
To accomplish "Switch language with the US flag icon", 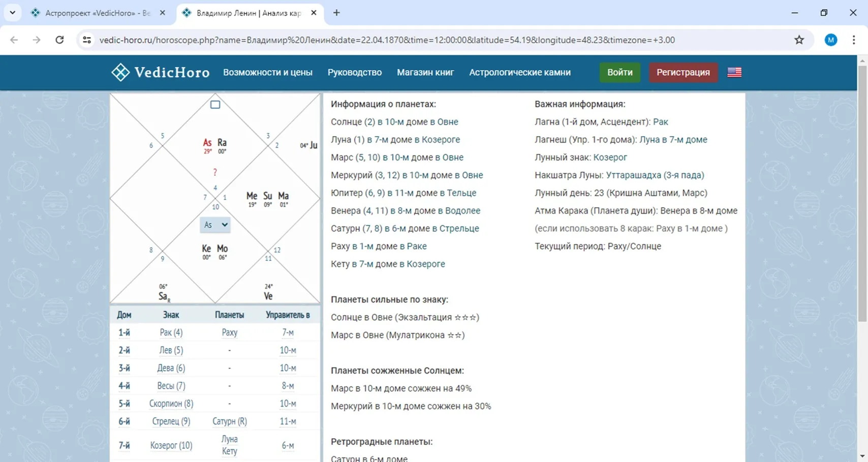I will click(734, 72).
